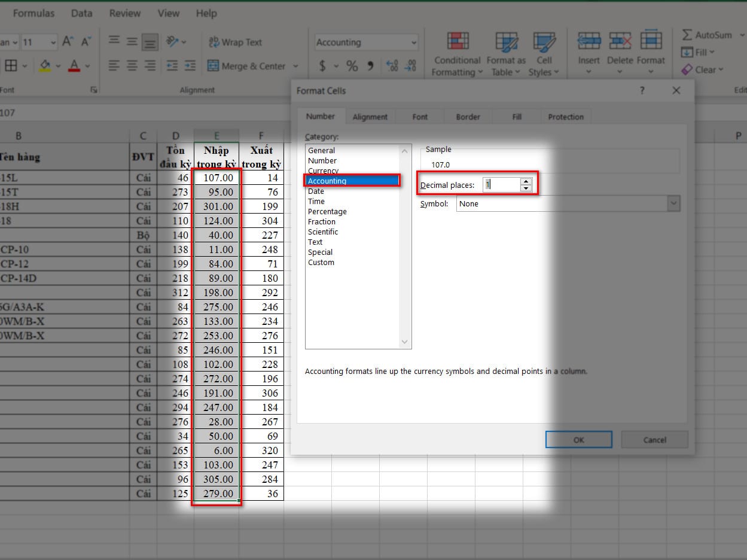Screen dimensions: 747x560
Task: Click the Decrease Decimal icon
Action: 410,66
